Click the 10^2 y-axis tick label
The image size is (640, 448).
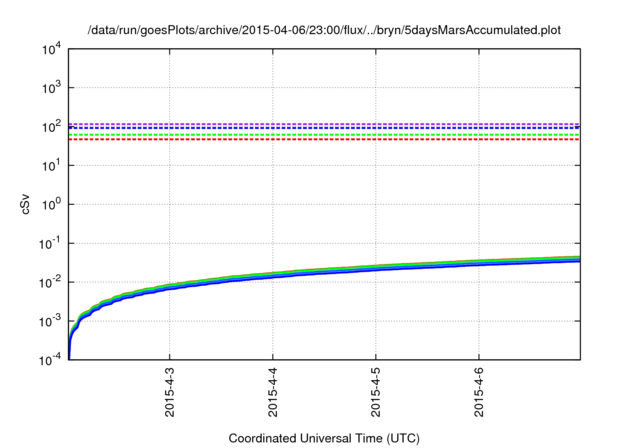pyautogui.click(x=51, y=126)
